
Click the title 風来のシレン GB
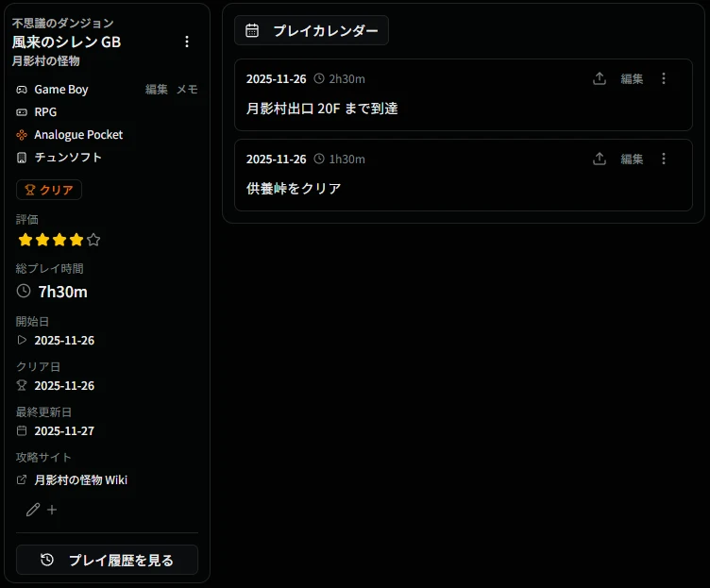(x=66, y=42)
